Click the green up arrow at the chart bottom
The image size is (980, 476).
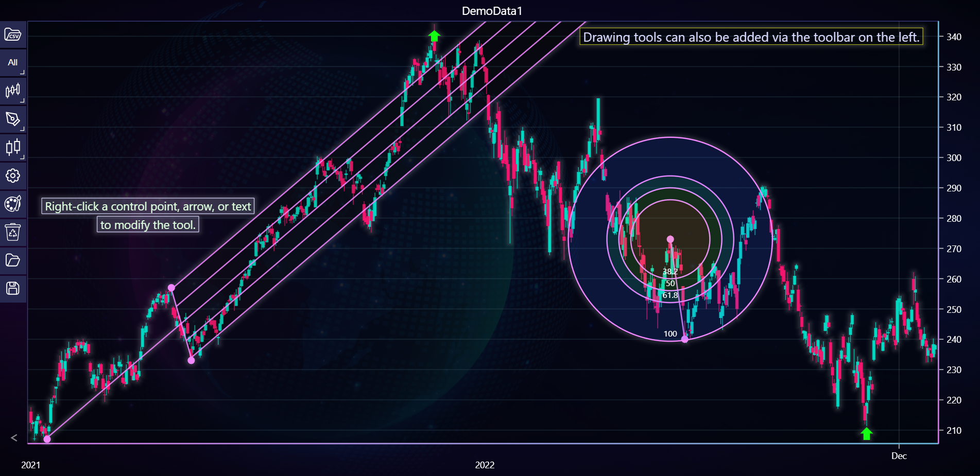867,434
